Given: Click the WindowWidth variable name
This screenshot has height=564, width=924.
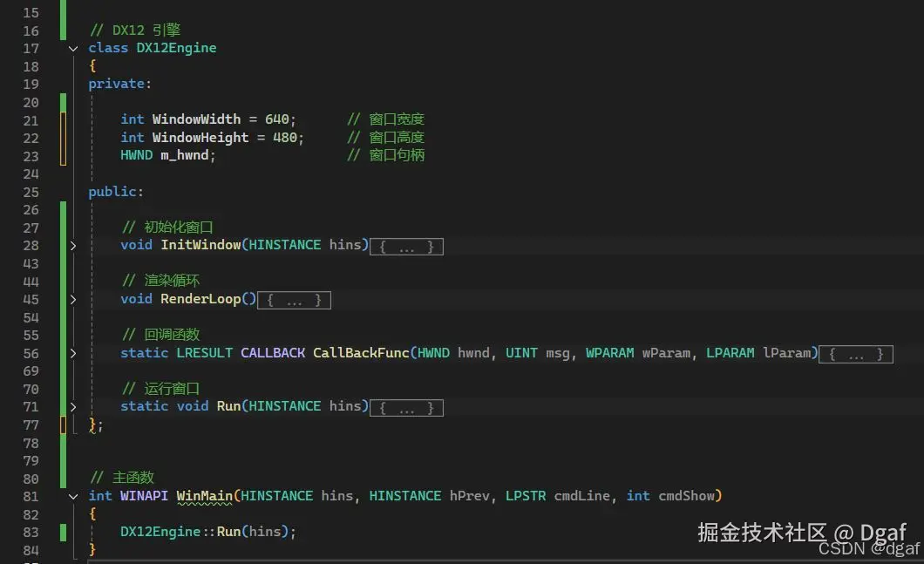Looking at the screenshot, I should tap(196, 119).
